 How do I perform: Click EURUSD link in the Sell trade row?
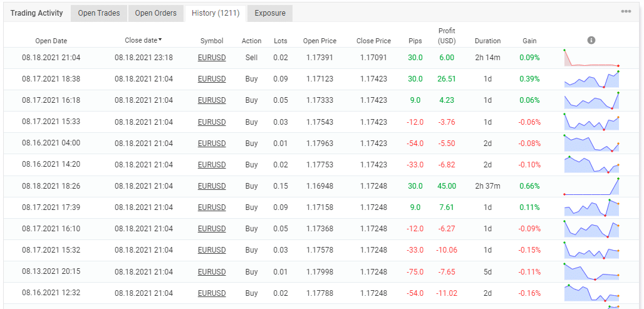click(x=212, y=58)
